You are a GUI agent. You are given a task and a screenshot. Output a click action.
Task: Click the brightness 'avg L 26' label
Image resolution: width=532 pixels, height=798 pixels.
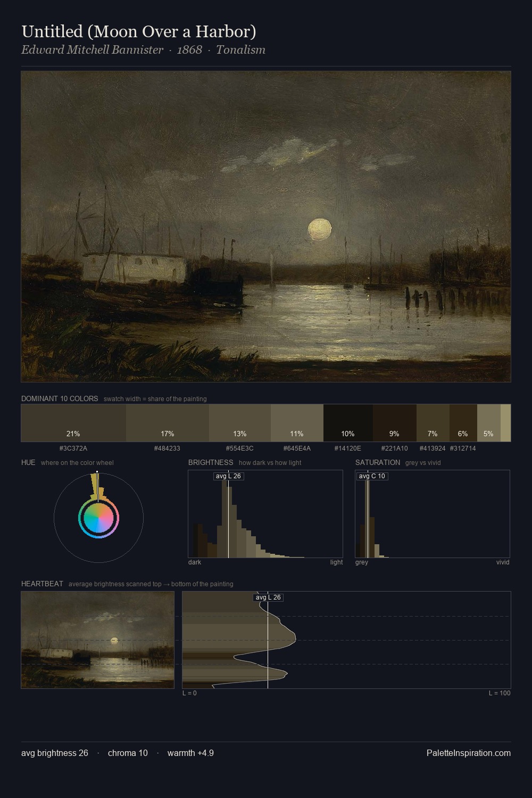pyautogui.click(x=228, y=476)
